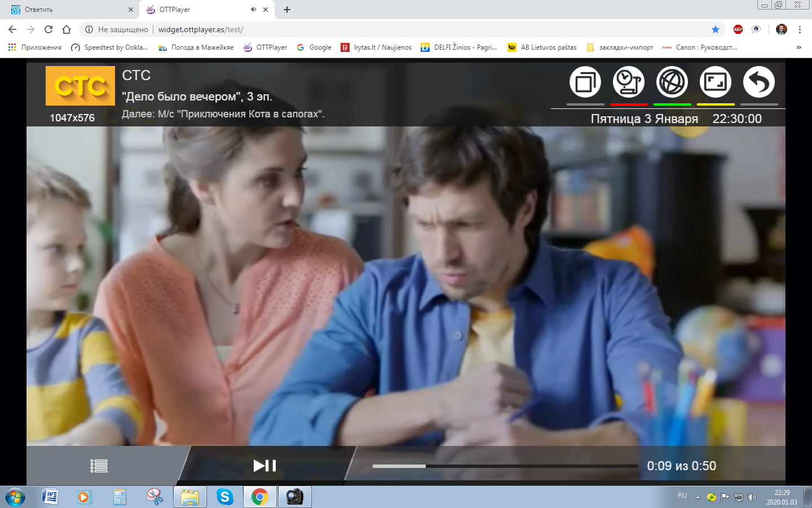This screenshot has height=508, width=812.
Task: Click the CTC channel logo
Action: [80, 86]
